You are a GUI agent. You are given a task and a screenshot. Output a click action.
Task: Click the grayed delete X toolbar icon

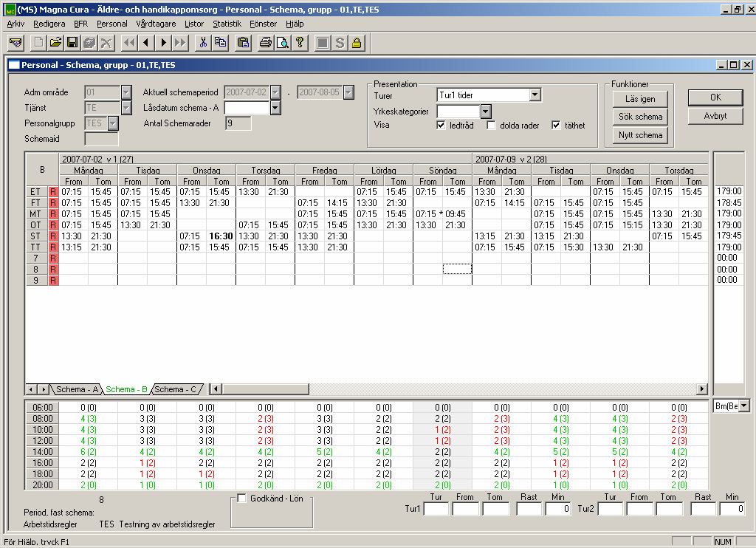point(106,43)
